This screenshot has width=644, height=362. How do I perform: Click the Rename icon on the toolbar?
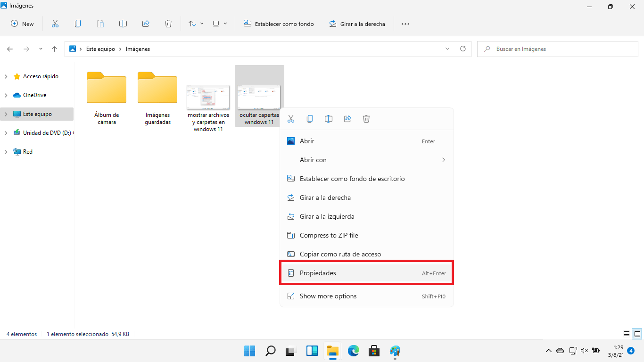pyautogui.click(x=123, y=24)
